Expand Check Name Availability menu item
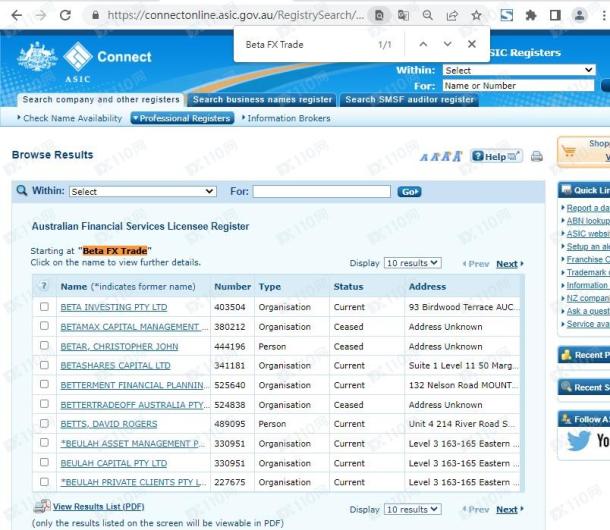 coord(70,118)
